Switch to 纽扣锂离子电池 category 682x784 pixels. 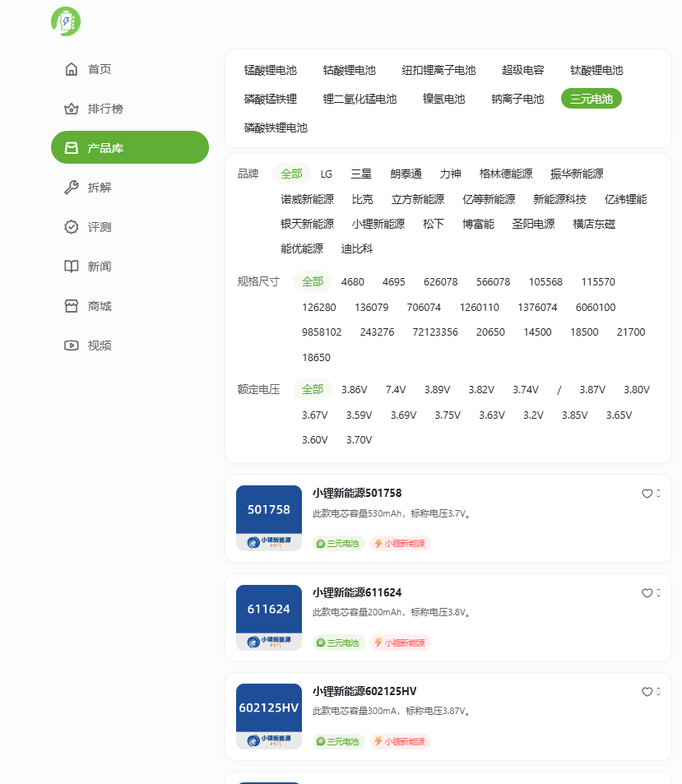438,70
